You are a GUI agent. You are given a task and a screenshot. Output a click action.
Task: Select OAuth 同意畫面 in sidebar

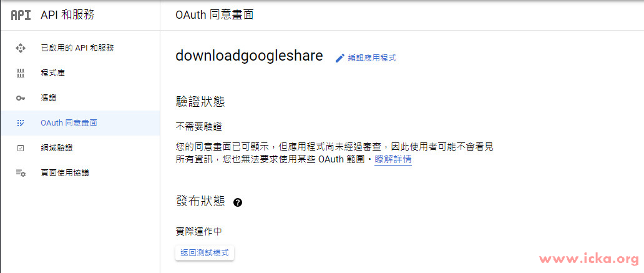(x=80, y=123)
